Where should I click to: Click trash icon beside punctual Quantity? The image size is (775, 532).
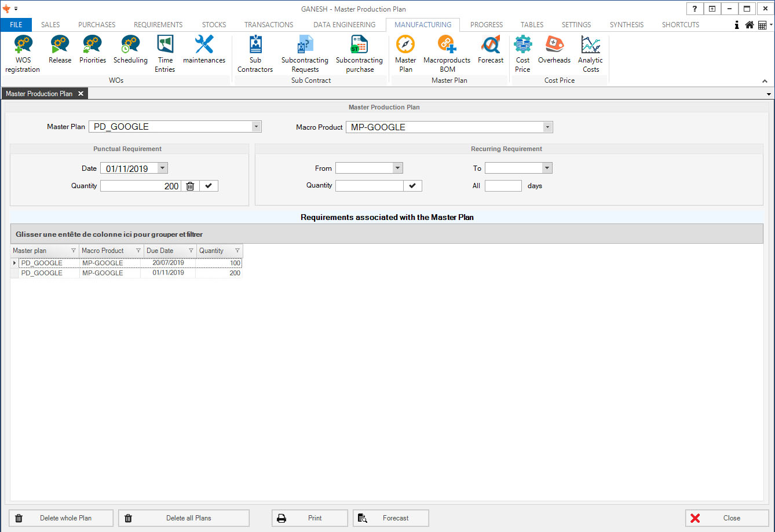tap(190, 186)
